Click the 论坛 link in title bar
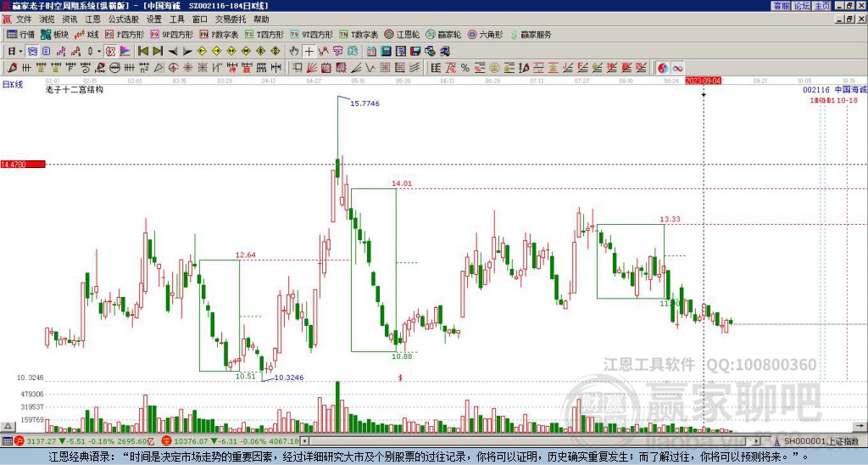This screenshot has height=465, width=868. (802, 6)
